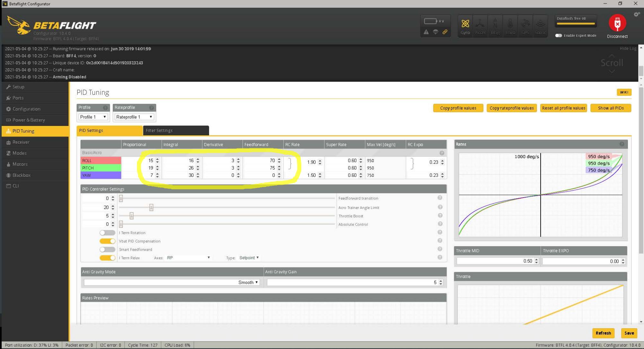Screen dimensions: 644x349
Task: Open help for Vbat PID Compensation
Action: coord(440,241)
